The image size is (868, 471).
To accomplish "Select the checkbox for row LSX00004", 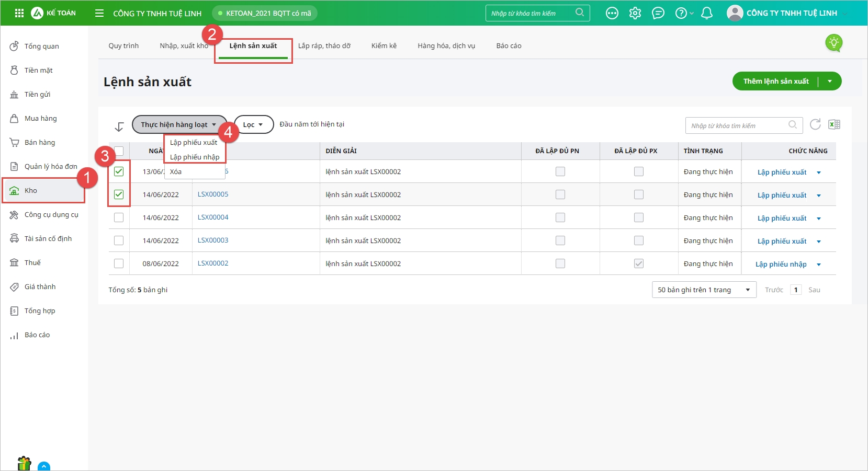I will coord(119,217).
